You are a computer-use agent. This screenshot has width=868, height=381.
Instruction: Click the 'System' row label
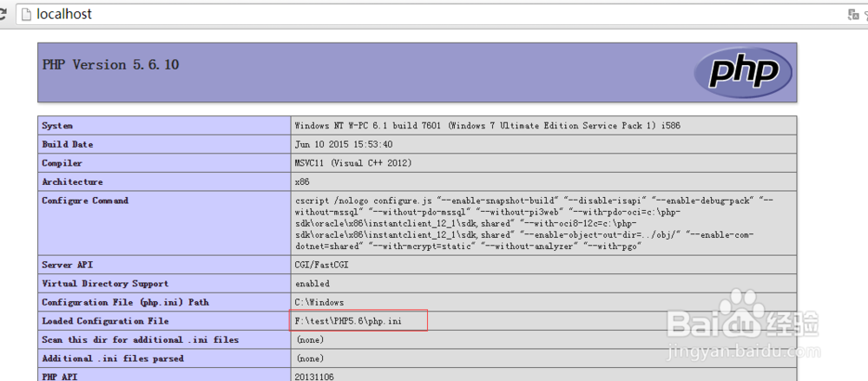(57, 126)
